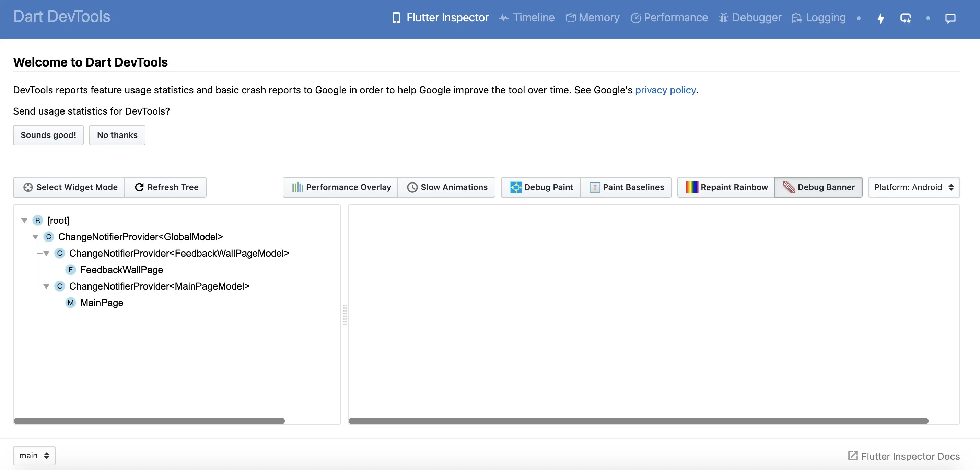Open the Platform: Android dropdown
The image size is (980, 470).
pos(914,187)
